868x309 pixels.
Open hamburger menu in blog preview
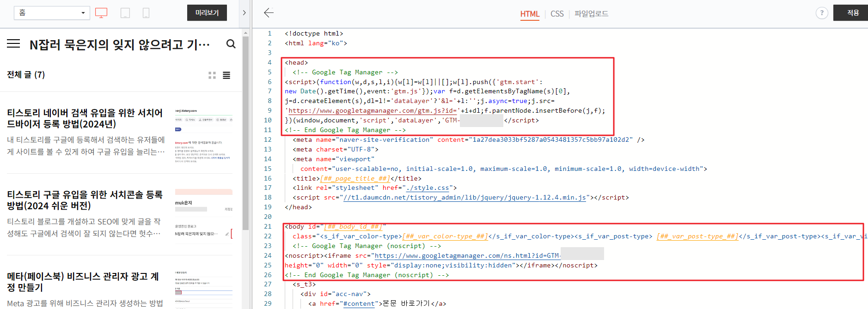click(13, 44)
